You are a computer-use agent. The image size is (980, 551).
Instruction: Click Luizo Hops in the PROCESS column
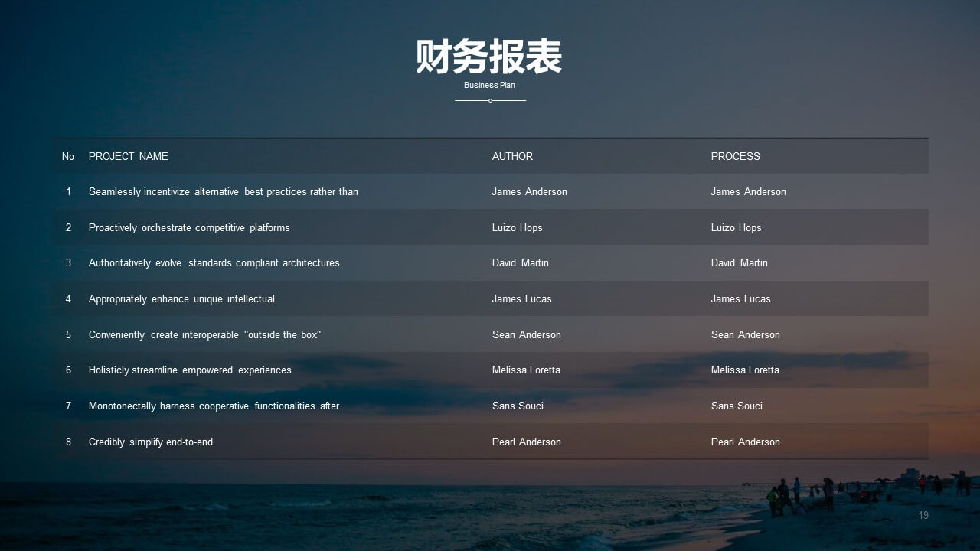coord(737,227)
